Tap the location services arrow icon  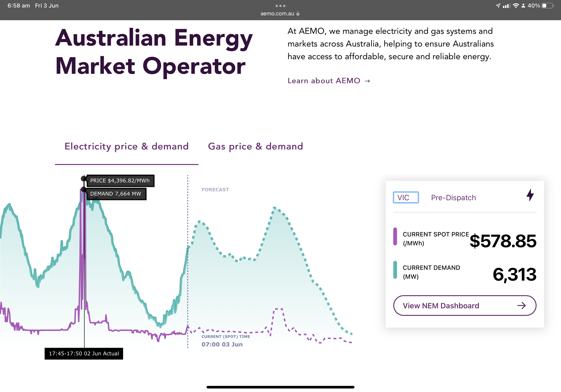(498, 6)
